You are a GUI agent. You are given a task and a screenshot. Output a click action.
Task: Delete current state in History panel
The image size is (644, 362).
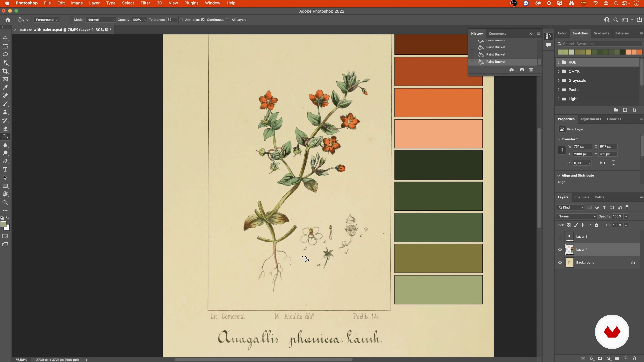531,70
